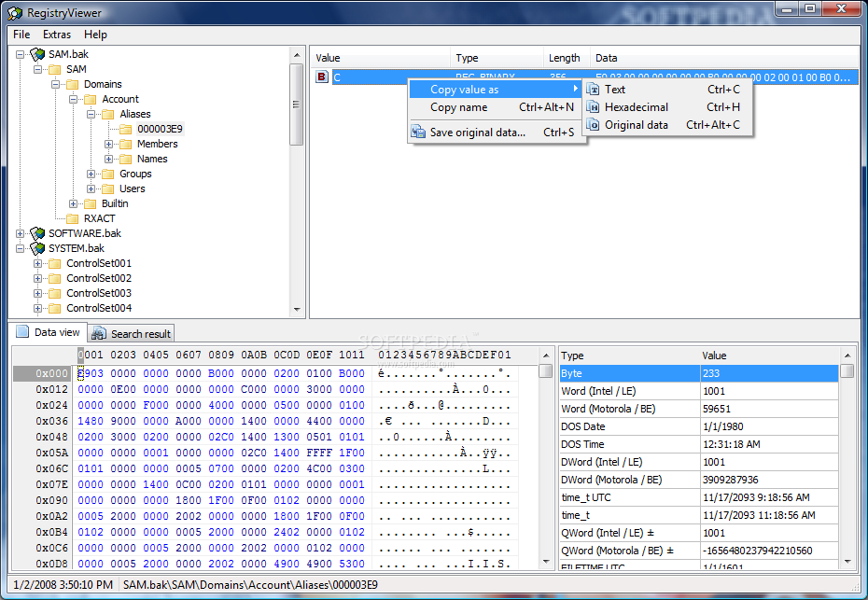
Task: Click Type header in interpretation table
Action: [x=629, y=356]
